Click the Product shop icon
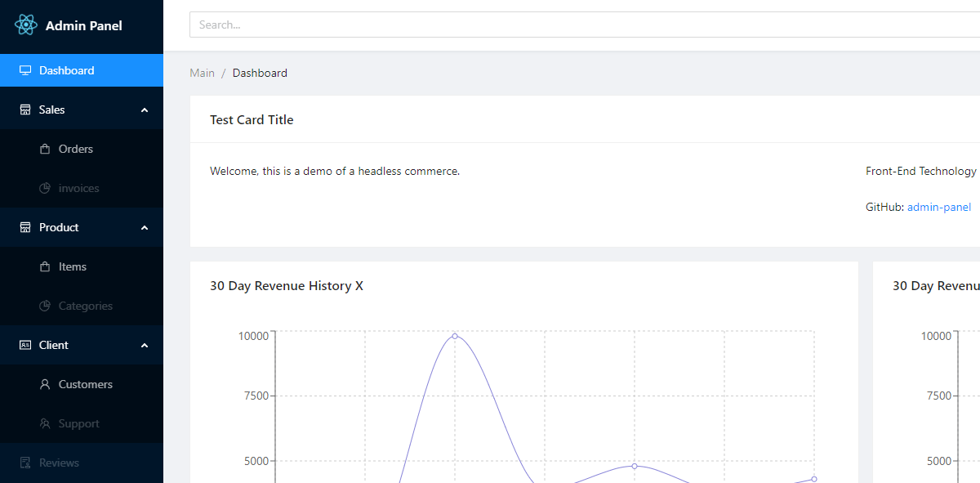The image size is (980, 483). (x=25, y=227)
